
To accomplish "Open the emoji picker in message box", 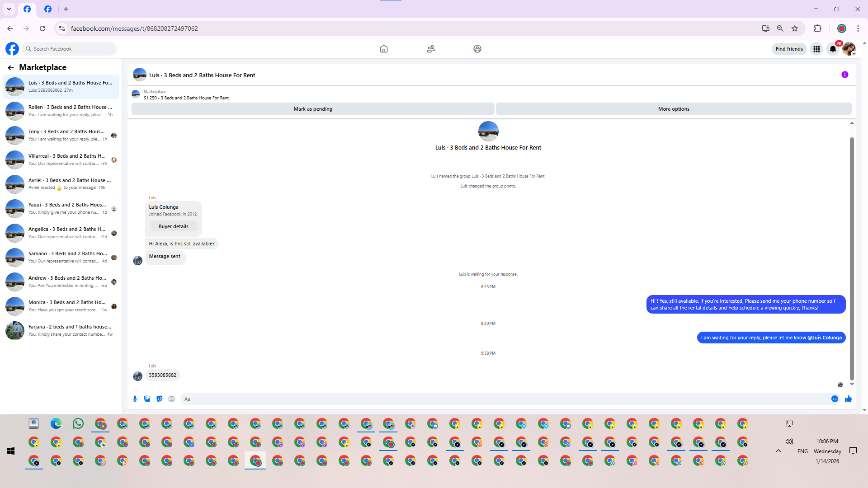I will 835,399.
